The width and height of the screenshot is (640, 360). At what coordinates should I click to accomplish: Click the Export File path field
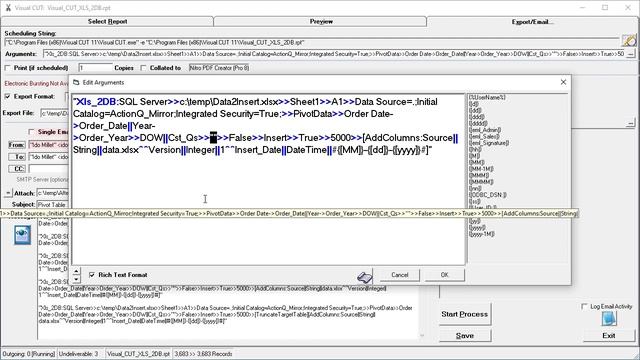pyautogui.click(x=54, y=113)
